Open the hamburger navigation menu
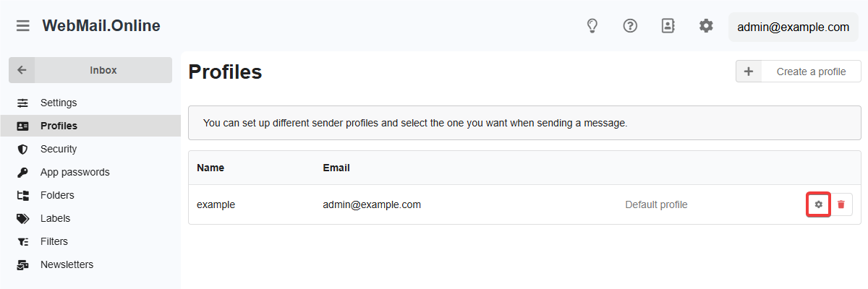The height and width of the screenshot is (289, 868). coord(23,26)
